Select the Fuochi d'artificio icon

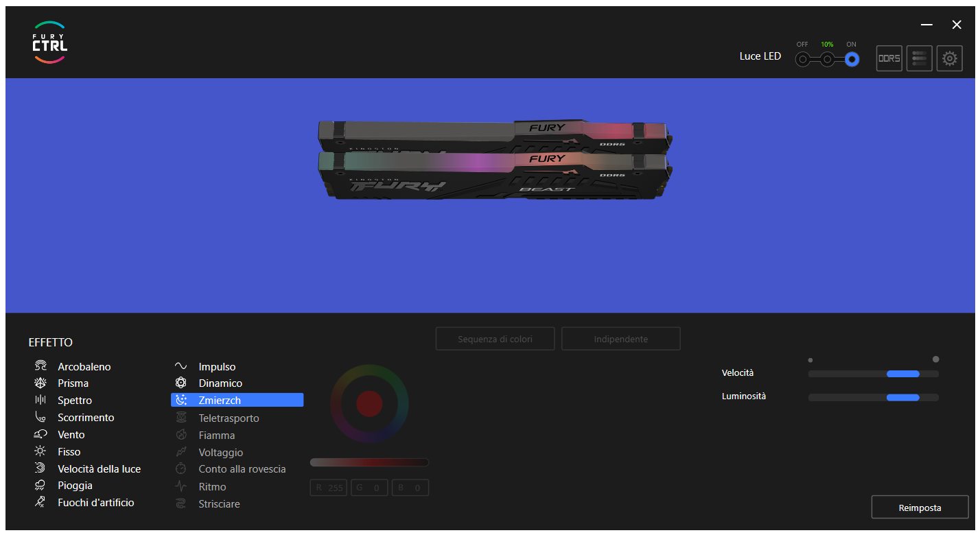pyautogui.click(x=40, y=502)
